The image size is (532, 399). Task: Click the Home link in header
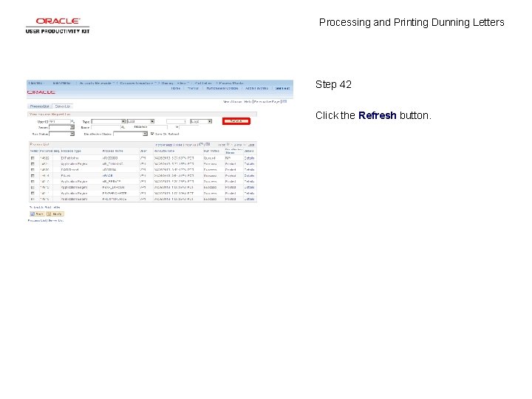click(175, 88)
